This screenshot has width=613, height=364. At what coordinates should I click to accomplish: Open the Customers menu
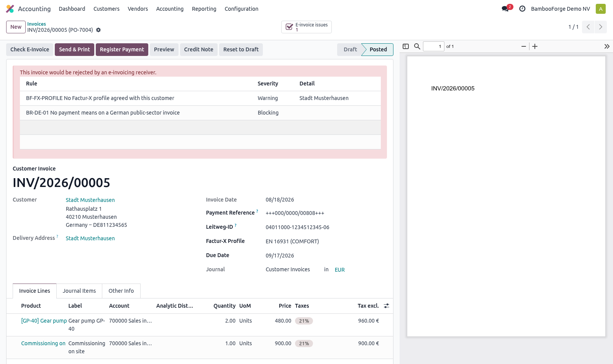coord(107,9)
